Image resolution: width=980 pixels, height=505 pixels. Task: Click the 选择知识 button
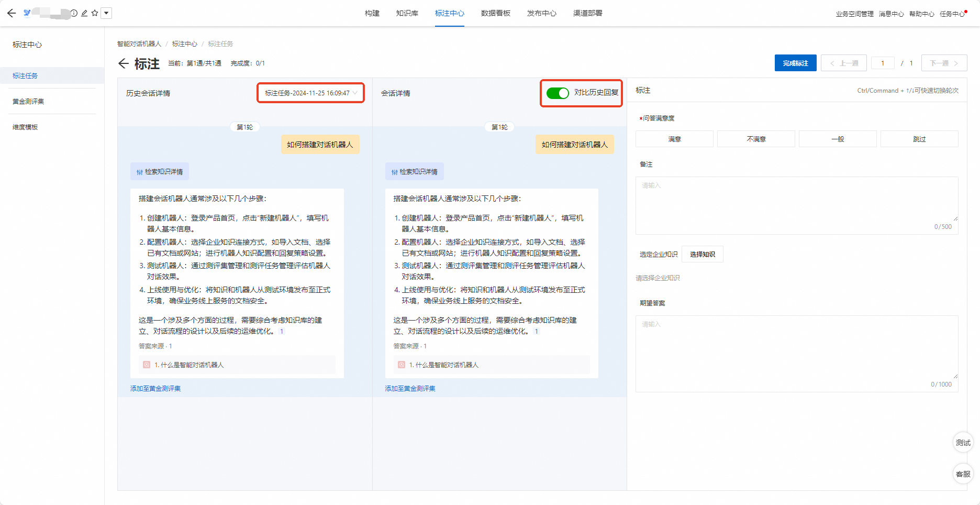pos(703,254)
